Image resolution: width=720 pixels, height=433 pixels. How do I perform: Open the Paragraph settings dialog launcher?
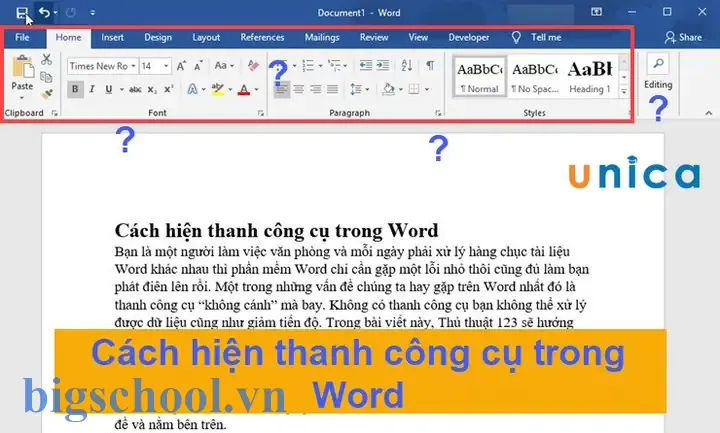[x=438, y=113]
